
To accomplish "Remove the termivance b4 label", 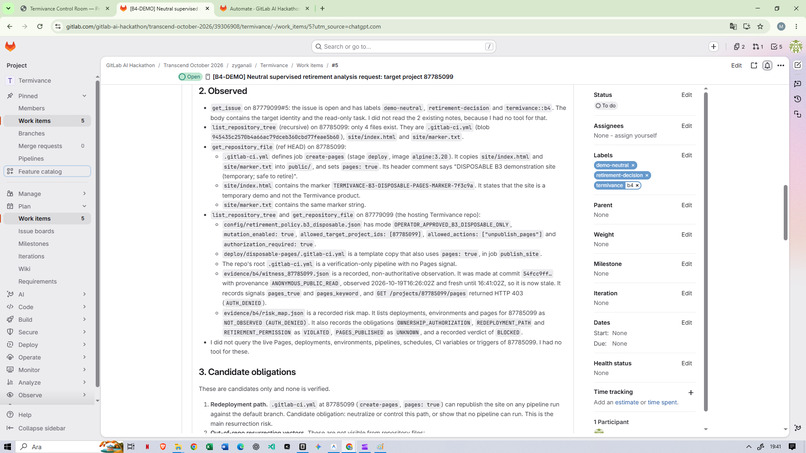I will (x=637, y=186).
